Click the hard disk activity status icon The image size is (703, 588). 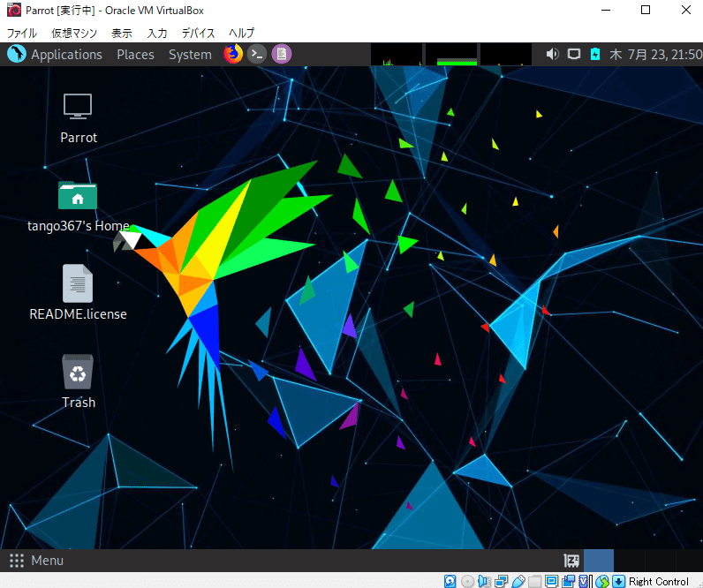click(x=450, y=581)
